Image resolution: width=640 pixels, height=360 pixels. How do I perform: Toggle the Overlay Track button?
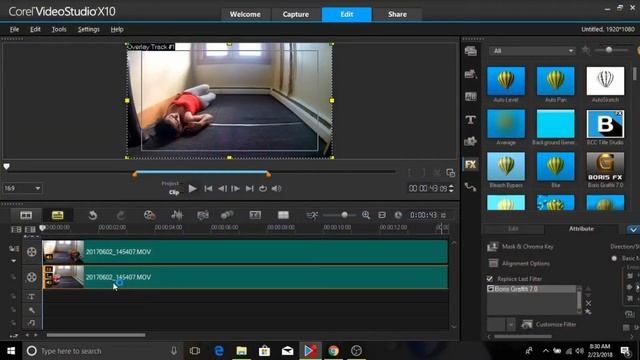click(31, 277)
